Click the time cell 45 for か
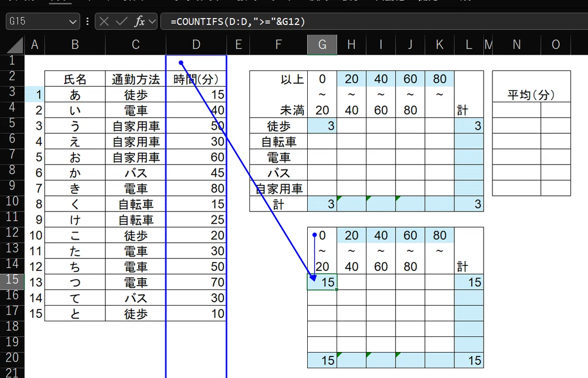Viewport: 588px width, 378px height. tap(196, 173)
